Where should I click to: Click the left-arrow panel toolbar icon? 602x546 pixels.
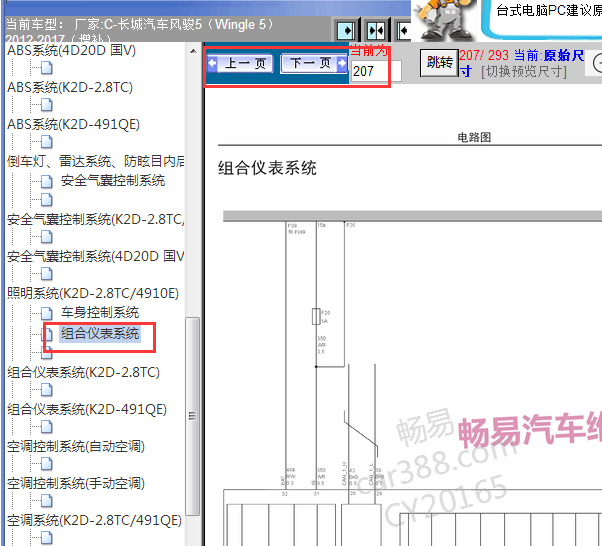(x=404, y=30)
